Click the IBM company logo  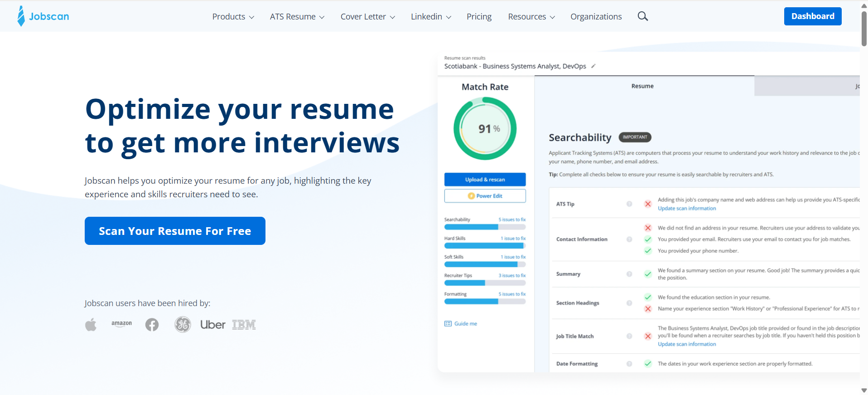pyautogui.click(x=244, y=325)
